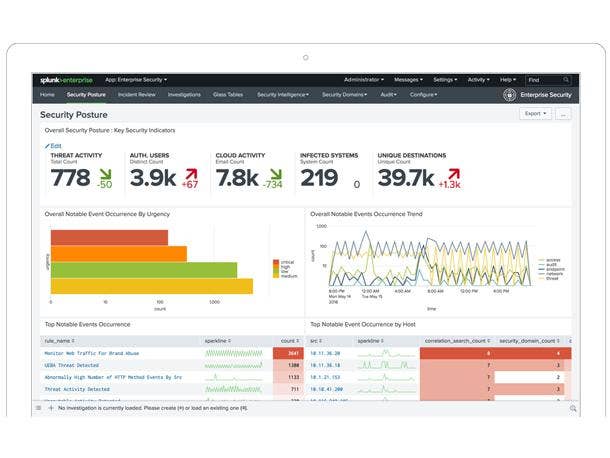
Task: Click the magnifier icon in bottom bar
Action: [572, 408]
